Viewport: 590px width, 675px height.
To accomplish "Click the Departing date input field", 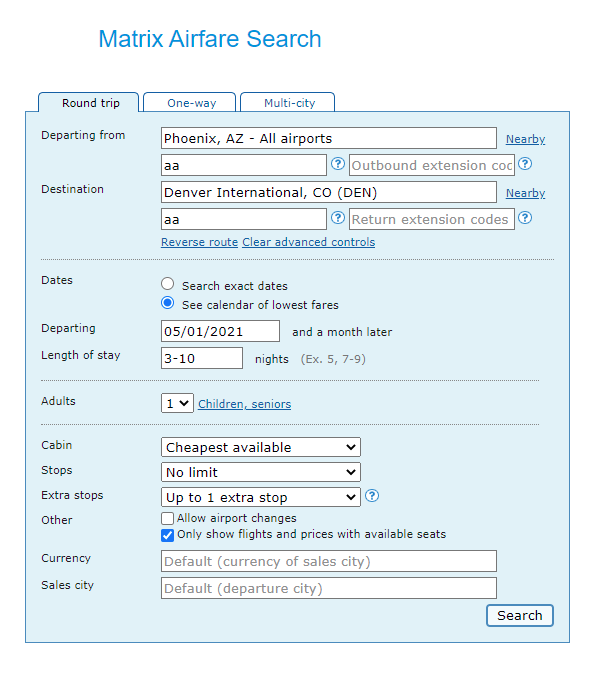I will 220,331.
